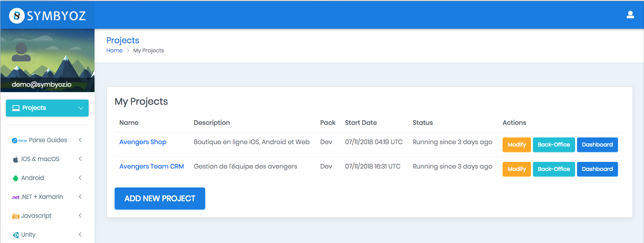Click the My Projects card heading
This screenshot has width=644, height=243.
(141, 101)
